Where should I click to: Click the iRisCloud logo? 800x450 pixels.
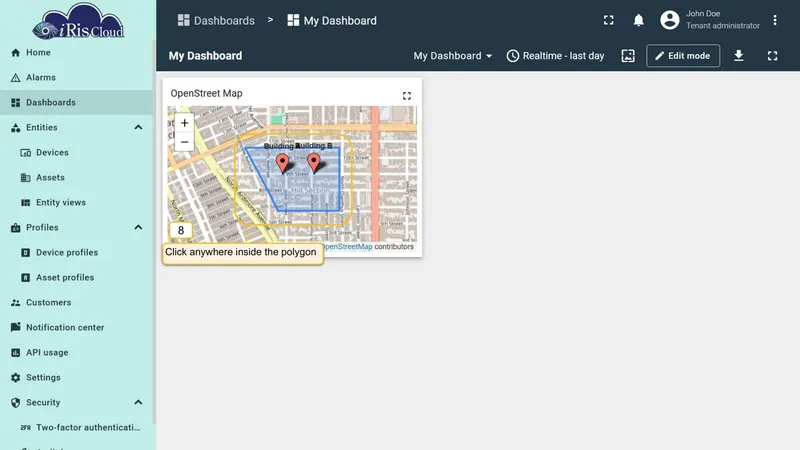[x=78, y=21]
